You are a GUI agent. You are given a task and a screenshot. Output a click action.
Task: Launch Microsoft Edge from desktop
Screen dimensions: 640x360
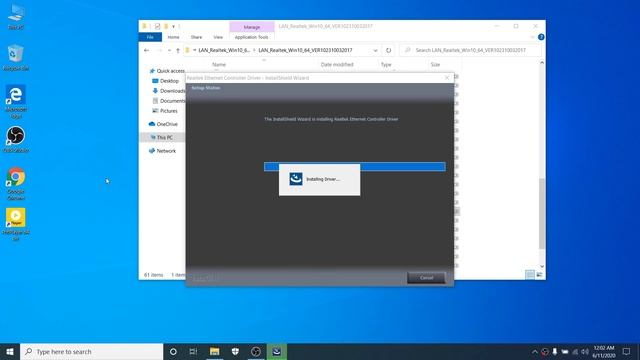click(x=16, y=102)
